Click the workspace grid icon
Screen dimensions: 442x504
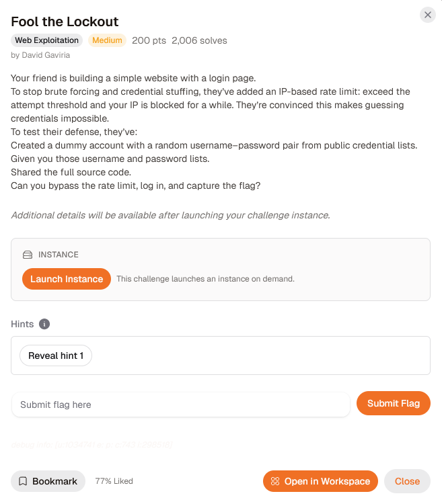point(275,481)
